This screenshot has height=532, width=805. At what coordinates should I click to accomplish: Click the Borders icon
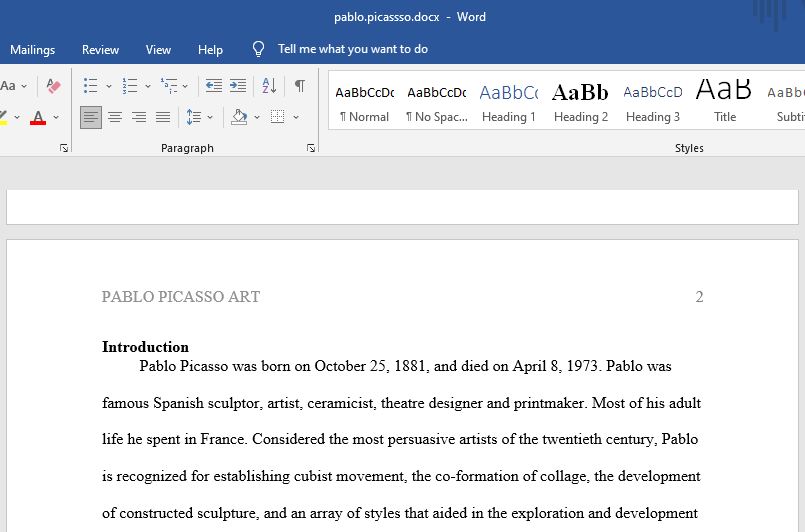(278, 117)
